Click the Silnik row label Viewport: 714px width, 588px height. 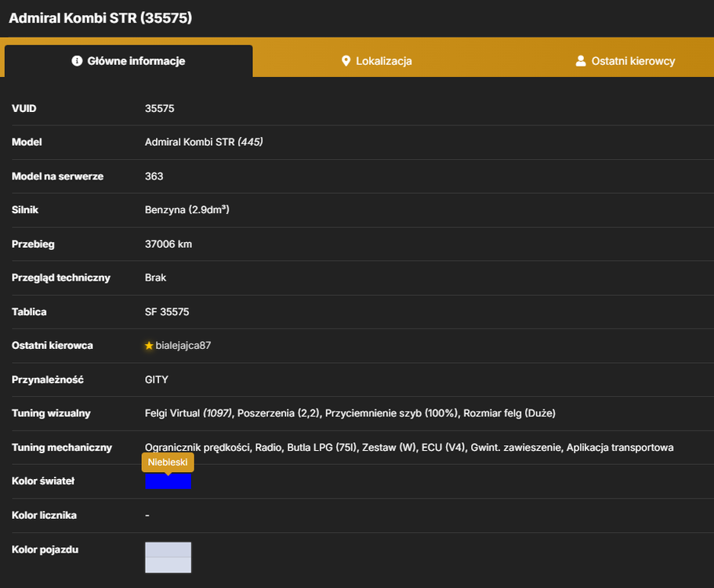pos(25,210)
